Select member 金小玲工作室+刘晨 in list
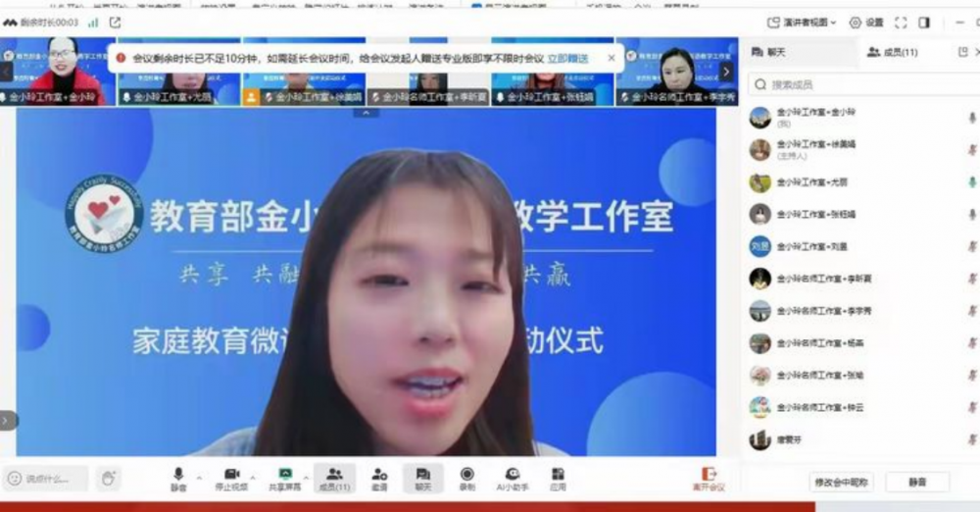Image resolution: width=980 pixels, height=512 pixels. (x=863, y=246)
